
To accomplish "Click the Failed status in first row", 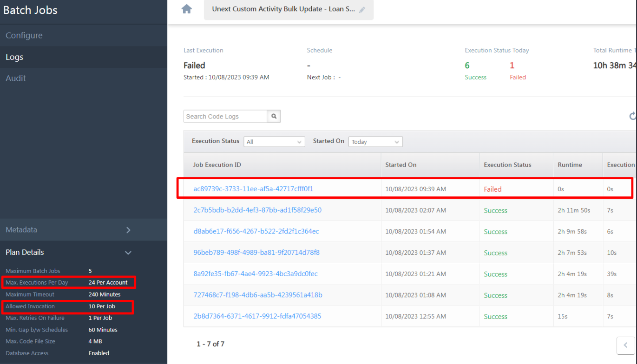I will pyautogui.click(x=493, y=189).
